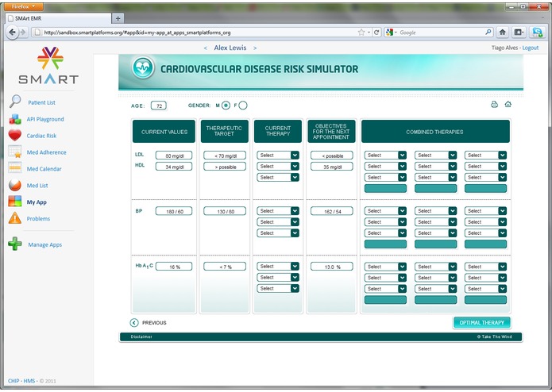Open first LDL Combined Therapies Select, third column
The height and width of the screenshot is (392, 552).
click(x=485, y=155)
